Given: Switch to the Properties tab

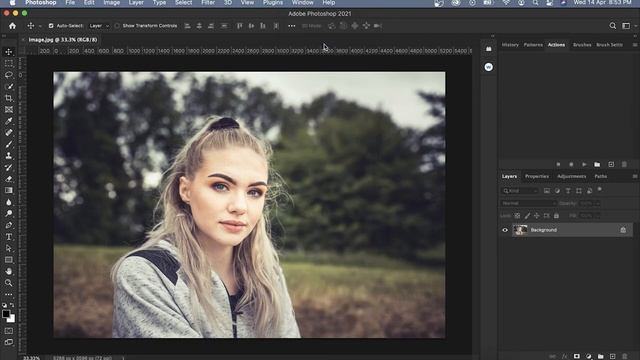Looking at the screenshot, I should click(537, 176).
